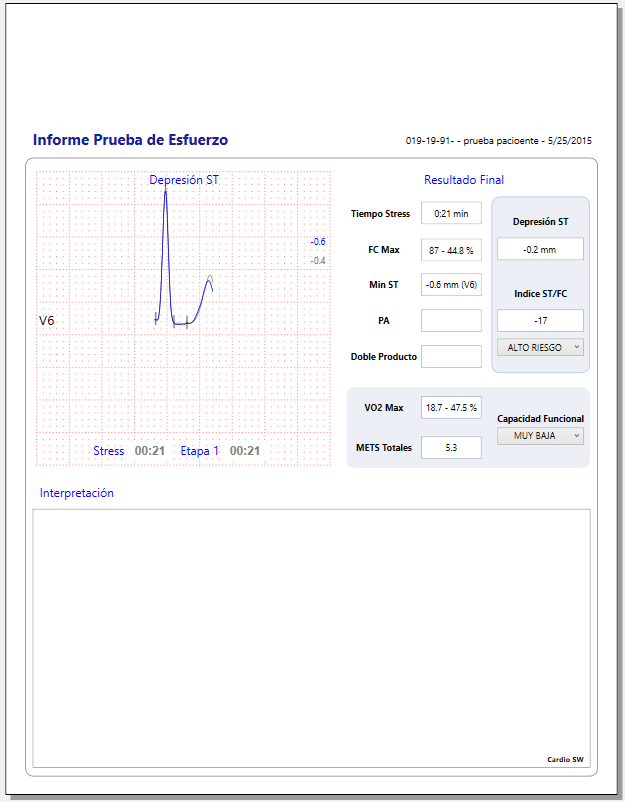Screen dimensions: 625x802
Task: Select the METS Totales field
Action: [x=451, y=448]
